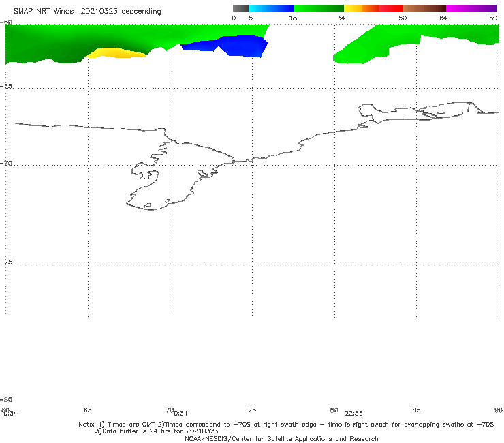The width and height of the screenshot is (504, 443).
Task: Pick the cyan-to-blue segment of the wind scale
Action: [x=272, y=8]
